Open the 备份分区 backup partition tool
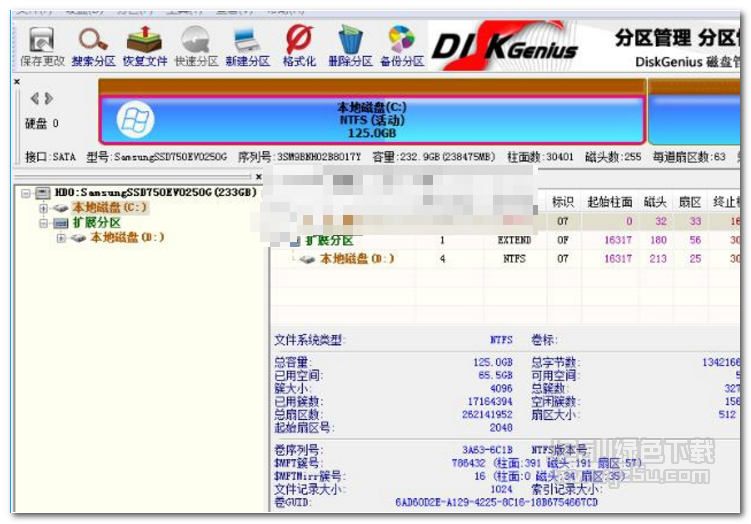This screenshot has width=751, height=524. 402,46
